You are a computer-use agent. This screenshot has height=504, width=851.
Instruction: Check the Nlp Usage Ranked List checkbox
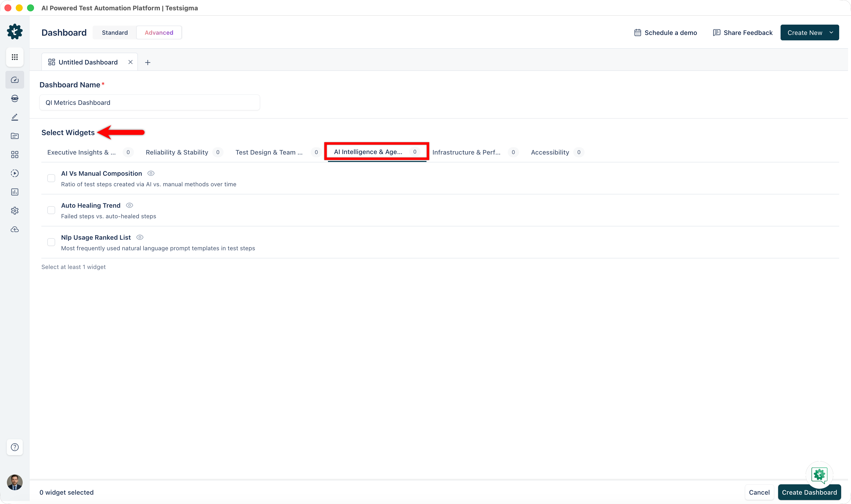51,242
